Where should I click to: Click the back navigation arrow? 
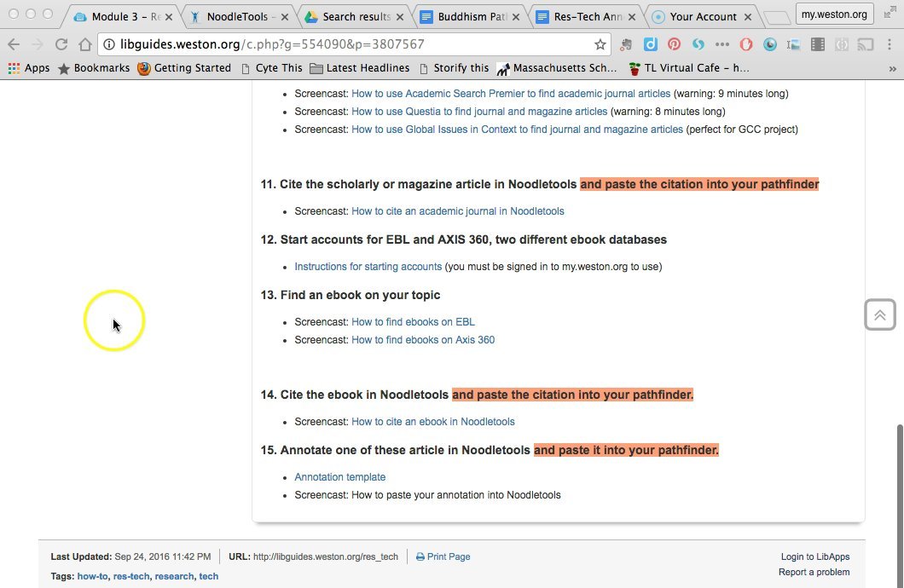(14, 43)
